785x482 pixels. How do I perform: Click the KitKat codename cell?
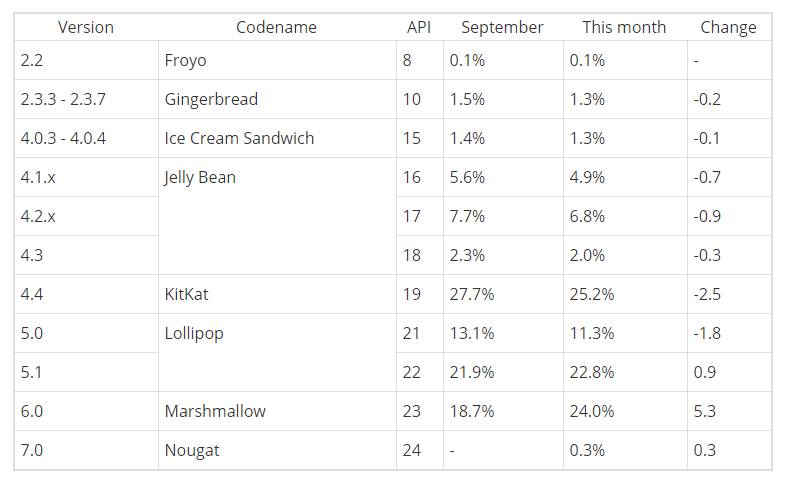tap(186, 295)
